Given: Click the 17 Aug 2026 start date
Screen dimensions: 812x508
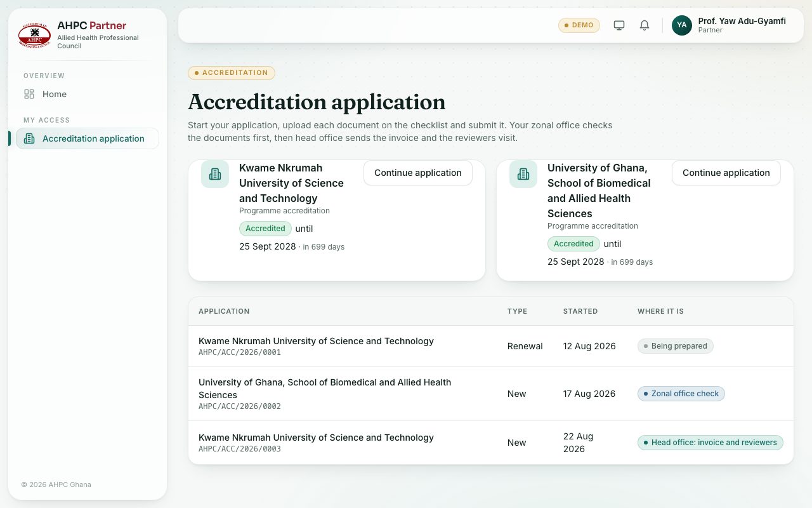Looking at the screenshot, I should [589, 394].
